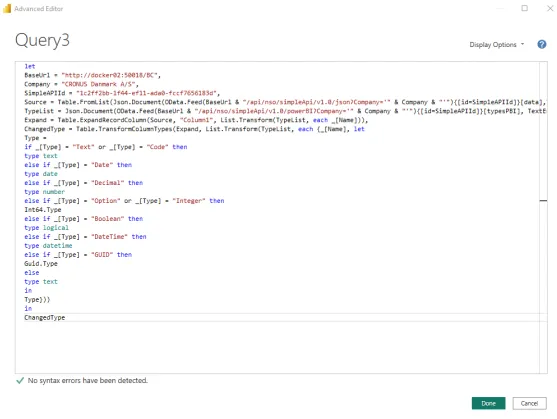This screenshot has width=557, height=419.
Task: Click the green syntax check mark icon
Action: tap(20, 380)
